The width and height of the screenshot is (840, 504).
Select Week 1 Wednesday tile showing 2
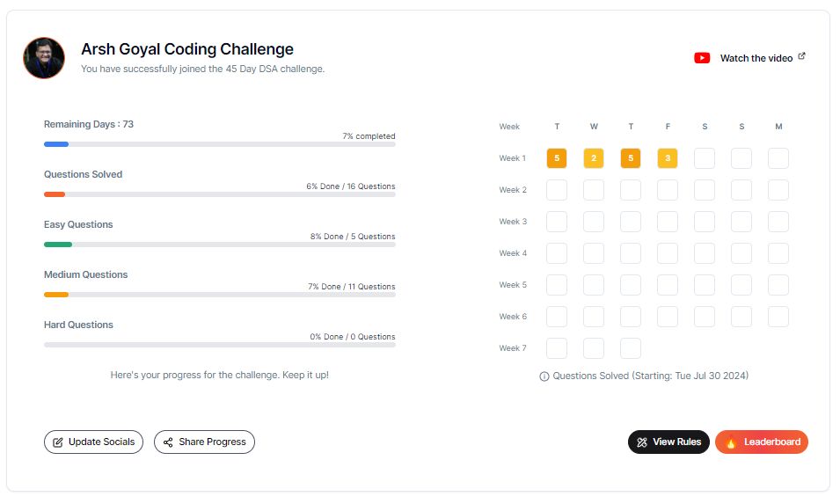(594, 158)
